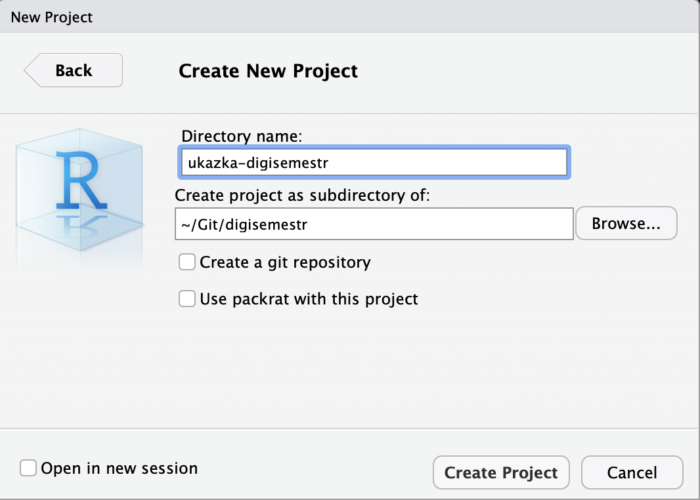Click the 'Create a git repository' label text
The width and height of the screenshot is (700, 500).
tap(285, 262)
